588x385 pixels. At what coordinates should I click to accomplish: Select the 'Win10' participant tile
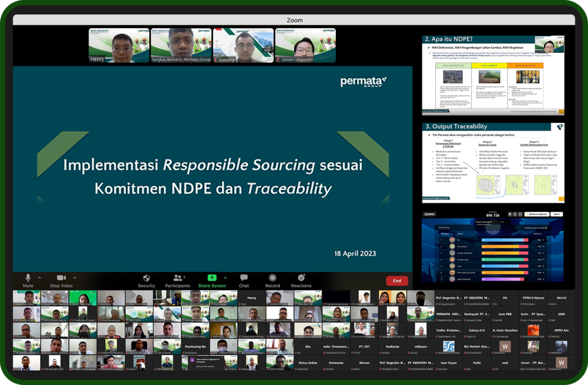click(562, 298)
